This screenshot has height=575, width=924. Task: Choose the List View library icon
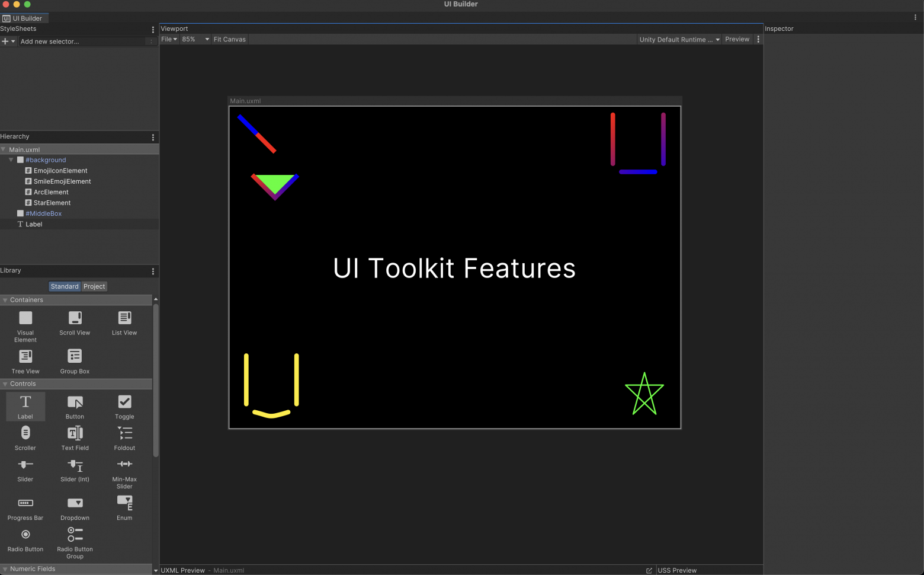point(125,318)
